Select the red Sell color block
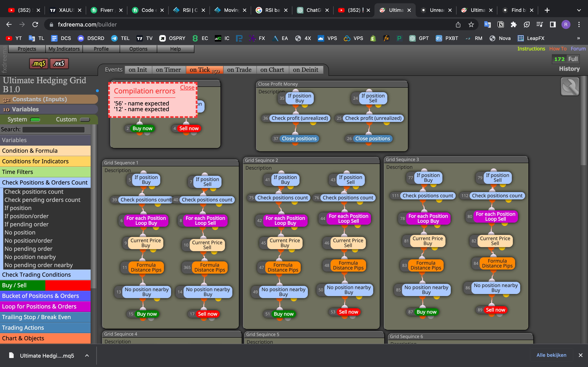 click(68, 285)
